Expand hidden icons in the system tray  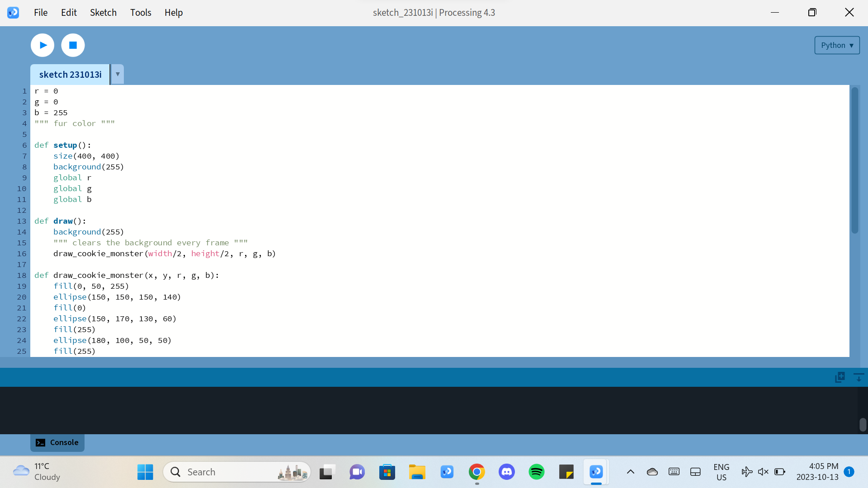tap(630, 472)
